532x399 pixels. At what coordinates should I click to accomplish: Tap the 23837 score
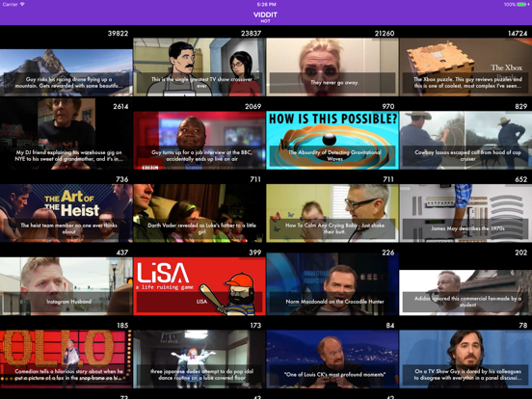[x=251, y=33]
